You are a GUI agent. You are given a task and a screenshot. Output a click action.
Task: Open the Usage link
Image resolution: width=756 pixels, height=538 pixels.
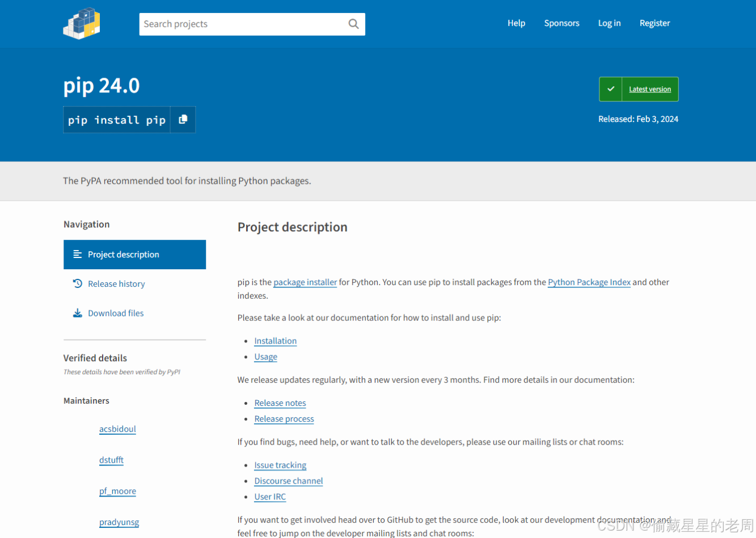[x=266, y=357]
